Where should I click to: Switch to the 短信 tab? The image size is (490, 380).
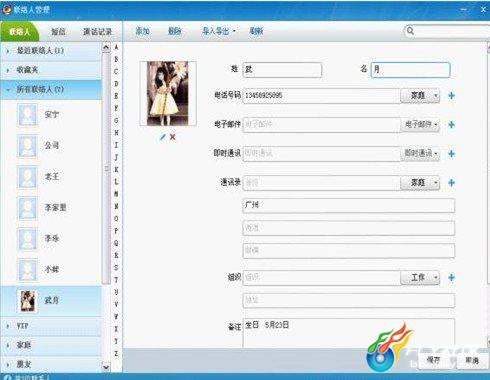pyautogui.click(x=58, y=32)
